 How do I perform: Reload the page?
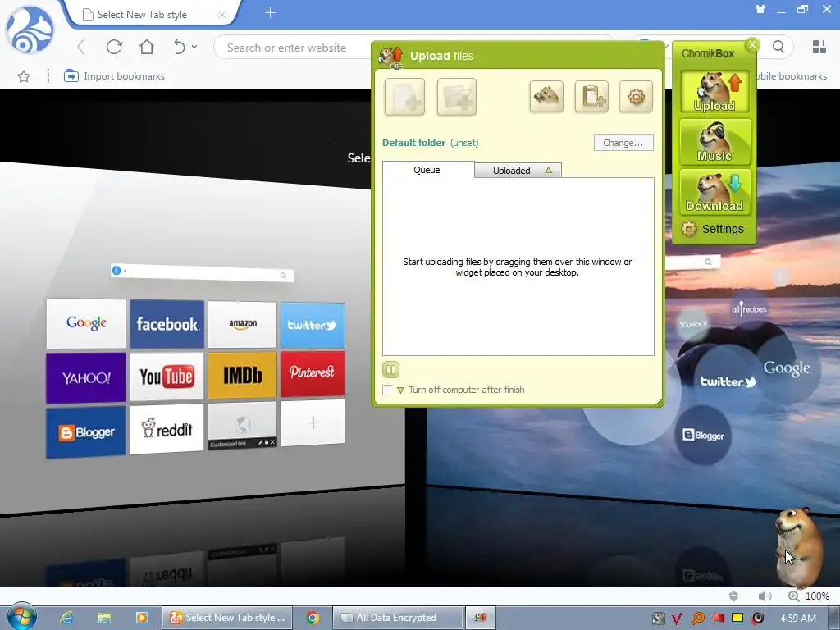(114, 47)
